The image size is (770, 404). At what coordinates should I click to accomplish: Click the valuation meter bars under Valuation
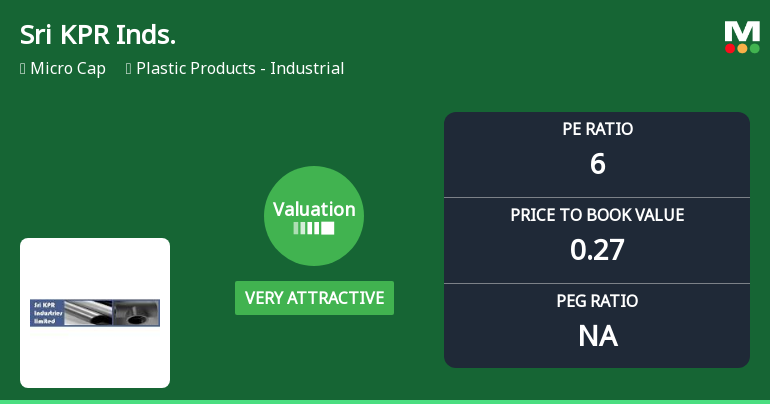314,229
